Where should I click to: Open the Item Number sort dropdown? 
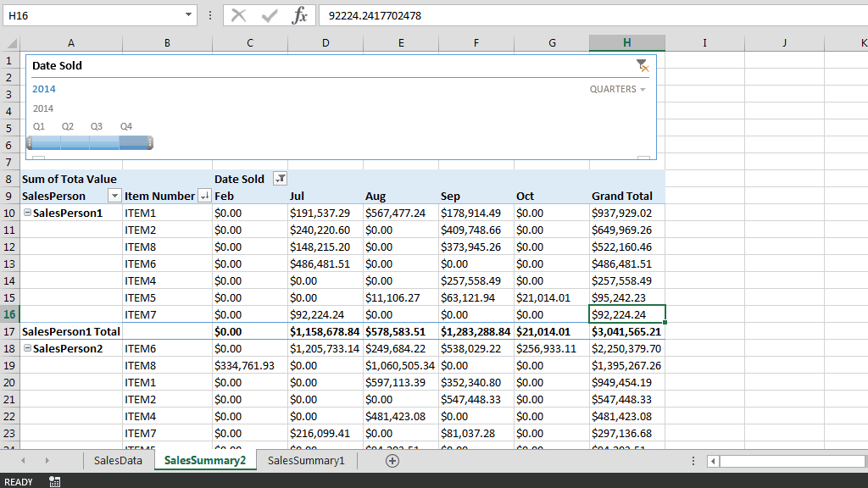coord(203,196)
